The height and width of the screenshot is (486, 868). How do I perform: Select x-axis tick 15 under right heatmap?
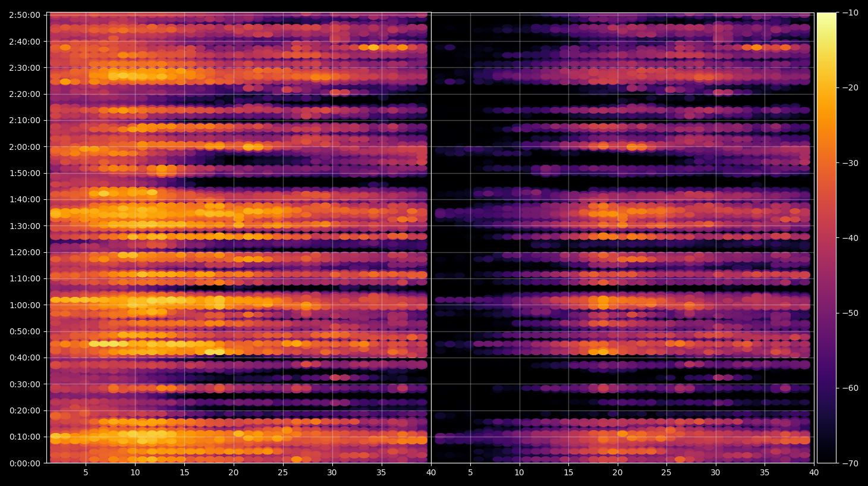(568, 473)
